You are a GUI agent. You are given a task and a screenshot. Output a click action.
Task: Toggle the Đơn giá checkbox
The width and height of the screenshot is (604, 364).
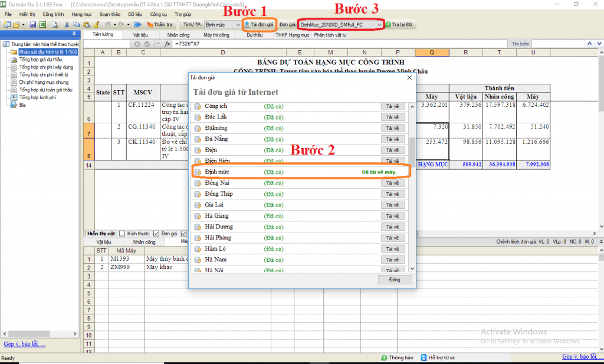click(156, 234)
